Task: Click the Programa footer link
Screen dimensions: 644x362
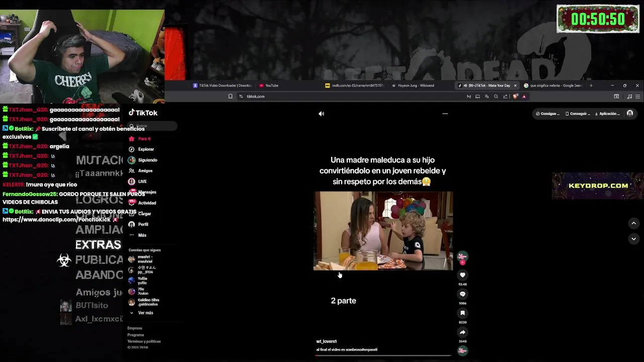Action: [x=136, y=335]
